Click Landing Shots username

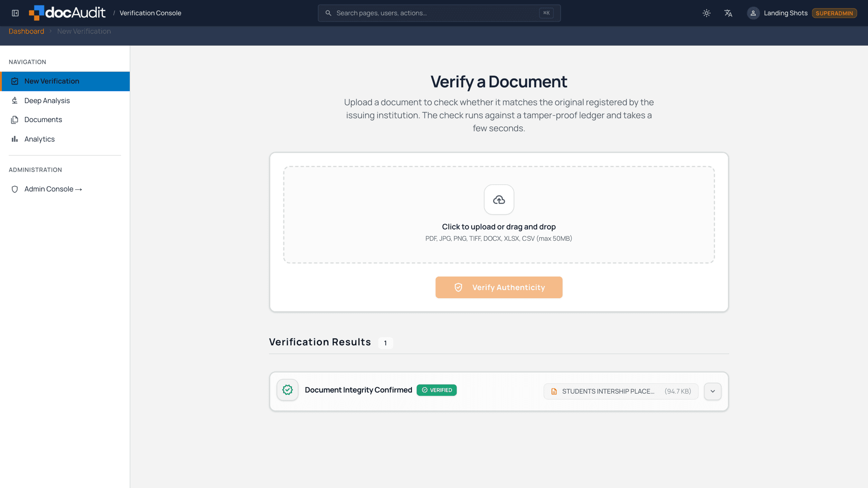coord(786,13)
